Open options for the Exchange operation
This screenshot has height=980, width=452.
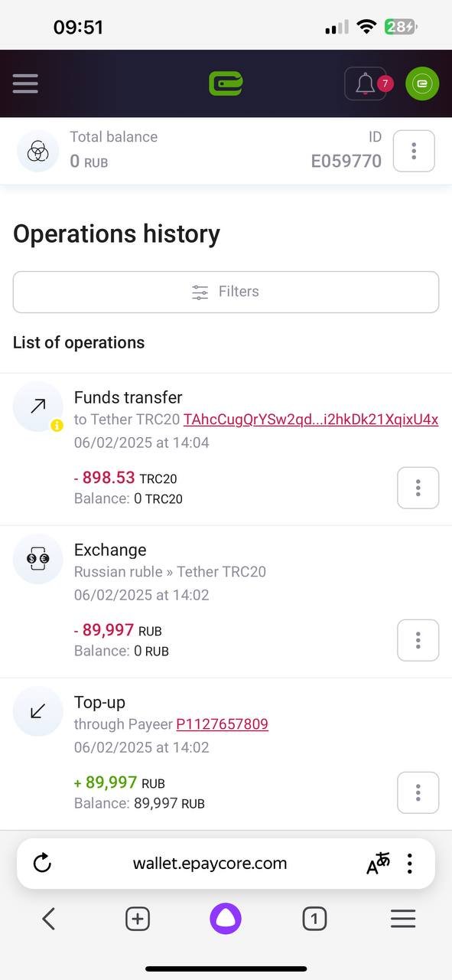point(418,640)
